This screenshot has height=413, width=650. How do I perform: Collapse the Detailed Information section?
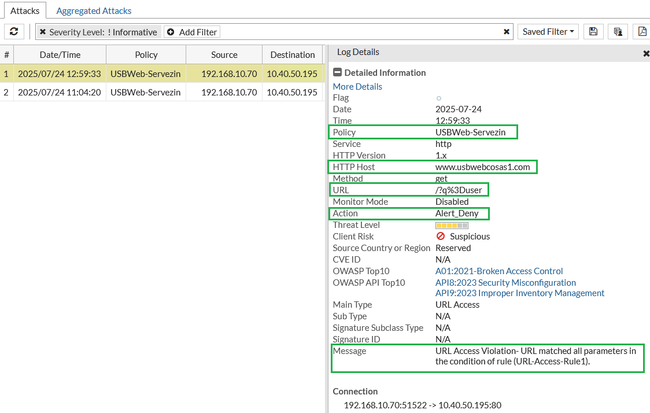(x=338, y=73)
